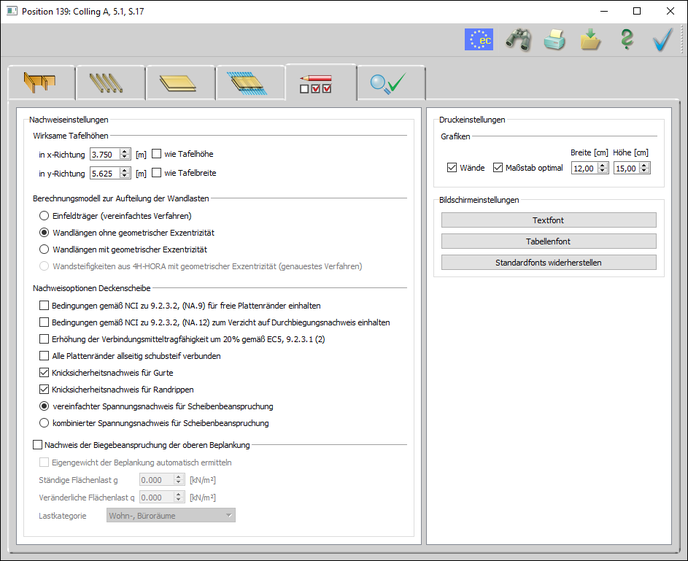Viewport: 688px width, 561px height.
Task: Open the magnifier checkmark results tab
Action: point(390,83)
